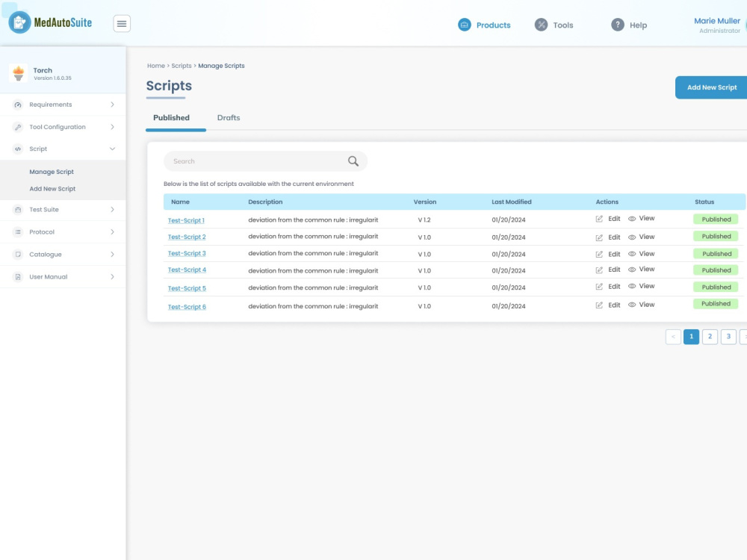Expand the Tool Configuration chevron
This screenshot has height=560, width=747.
(113, 127)
